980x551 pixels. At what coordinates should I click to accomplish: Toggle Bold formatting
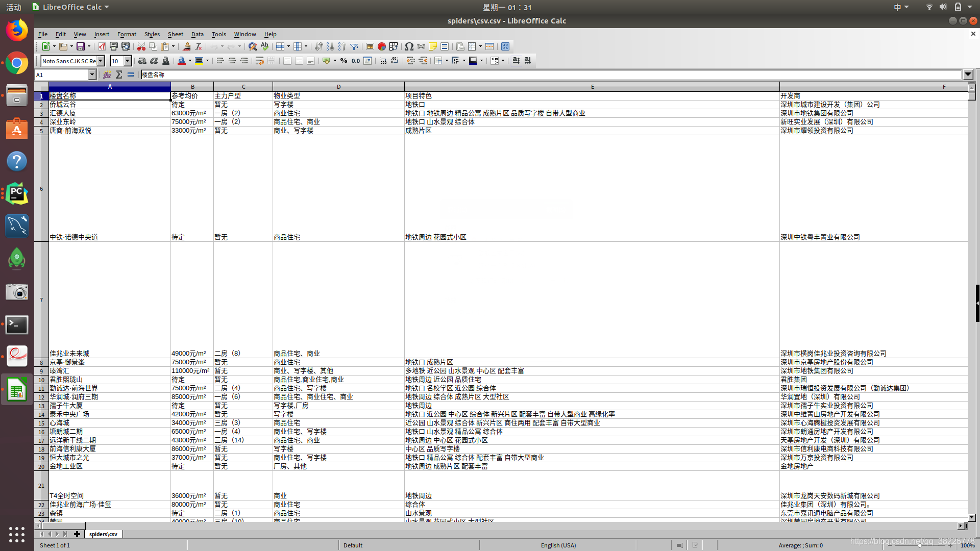coord(142,61)
